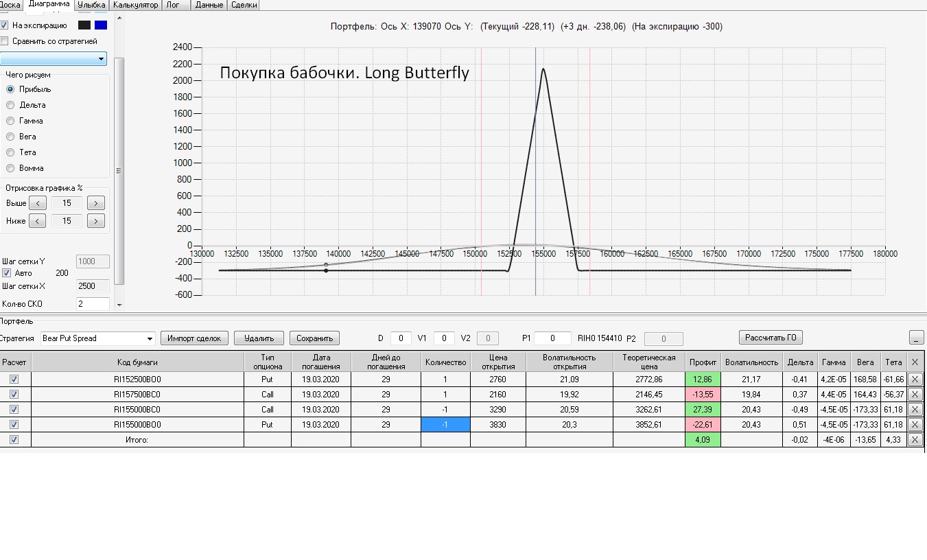Click the theoretical price cell 3852,61
927x560 pixels.
click(648, 425)
